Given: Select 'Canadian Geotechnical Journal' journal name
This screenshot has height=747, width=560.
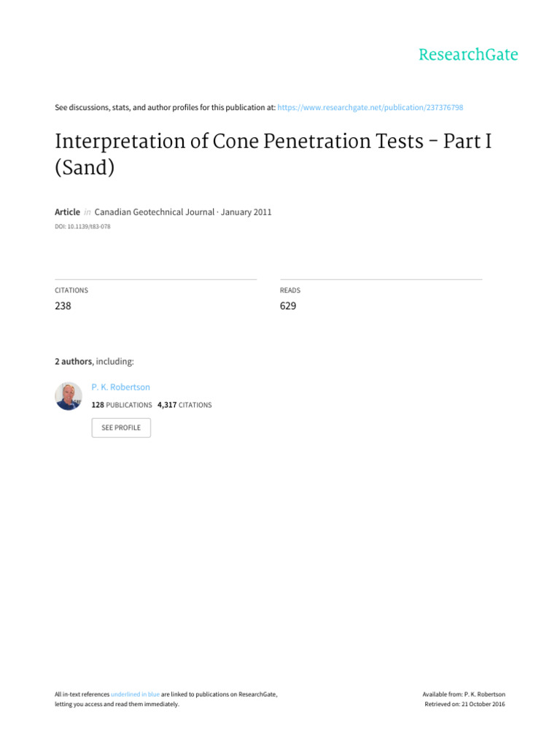Looking at the screenshot, I should pyautogui.click(x=153, y=212).
